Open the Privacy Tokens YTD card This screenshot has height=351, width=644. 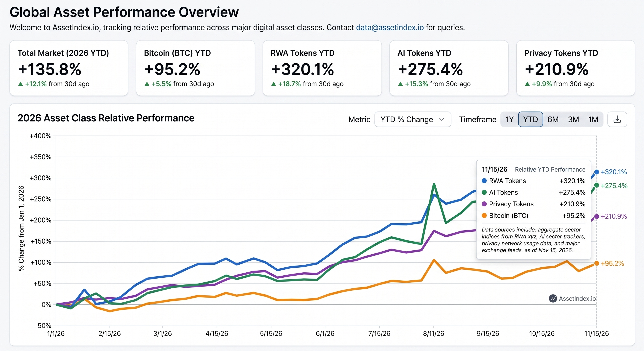[575, 68]
